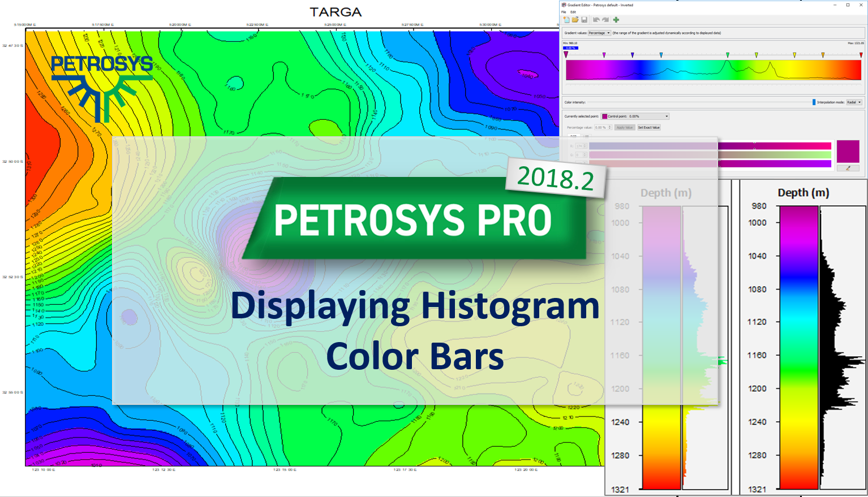This screenshot has width=868, height=497.
Task: Click the selected magenta color preview swatch
Action: [848, 152]
